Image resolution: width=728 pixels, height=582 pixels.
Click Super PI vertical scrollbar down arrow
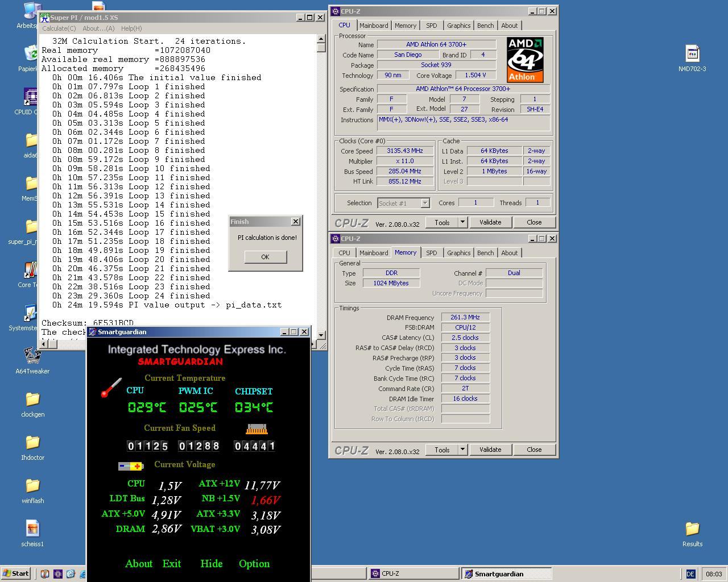(x=321, y=335)
